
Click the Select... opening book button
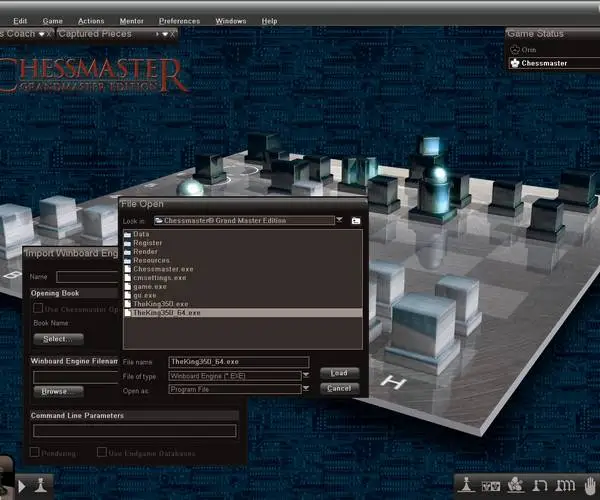click(x=58, y=339)
